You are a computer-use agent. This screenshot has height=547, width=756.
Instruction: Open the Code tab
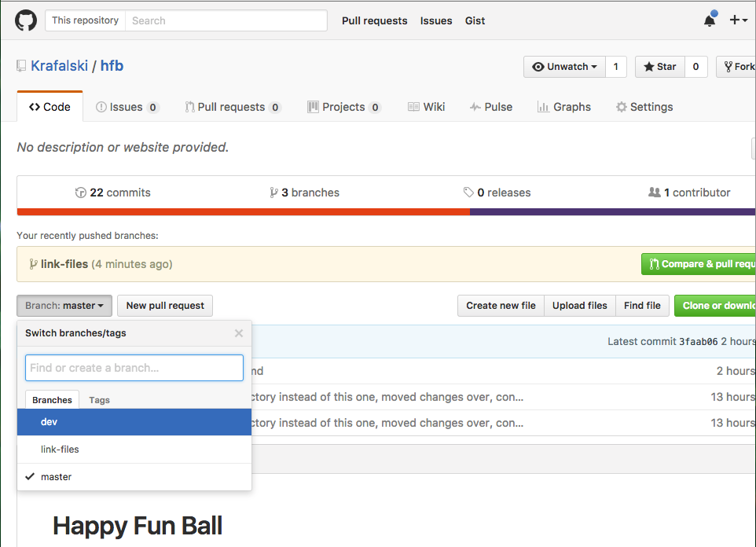50,107
